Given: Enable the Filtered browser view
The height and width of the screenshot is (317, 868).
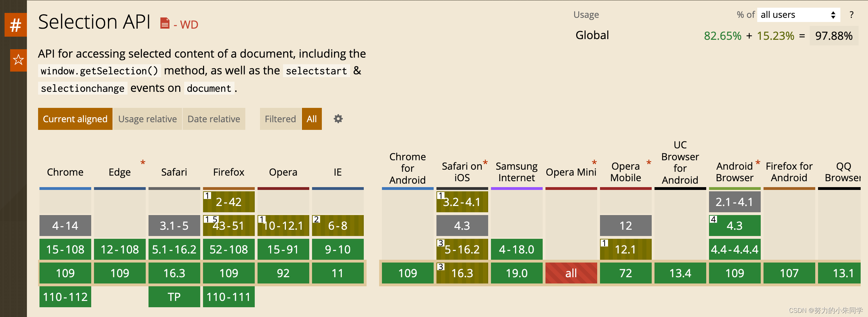Looking at the screenshot, I should point(280,119).
